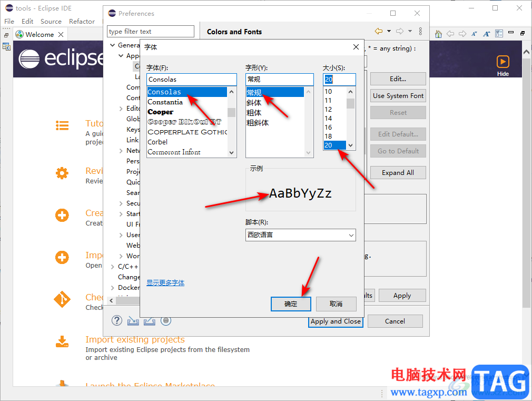Click the export preferences icon
532x401 pixels.
(149, 320)
